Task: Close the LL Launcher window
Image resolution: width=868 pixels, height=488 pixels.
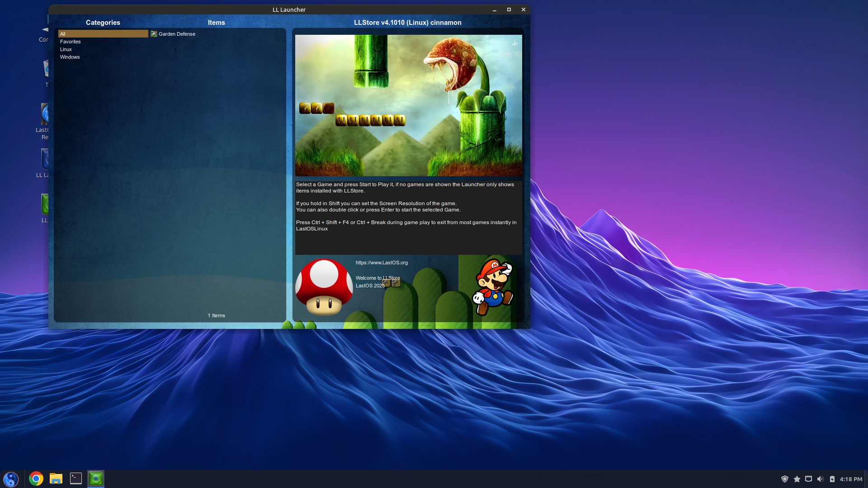Action: coord(524,9)
